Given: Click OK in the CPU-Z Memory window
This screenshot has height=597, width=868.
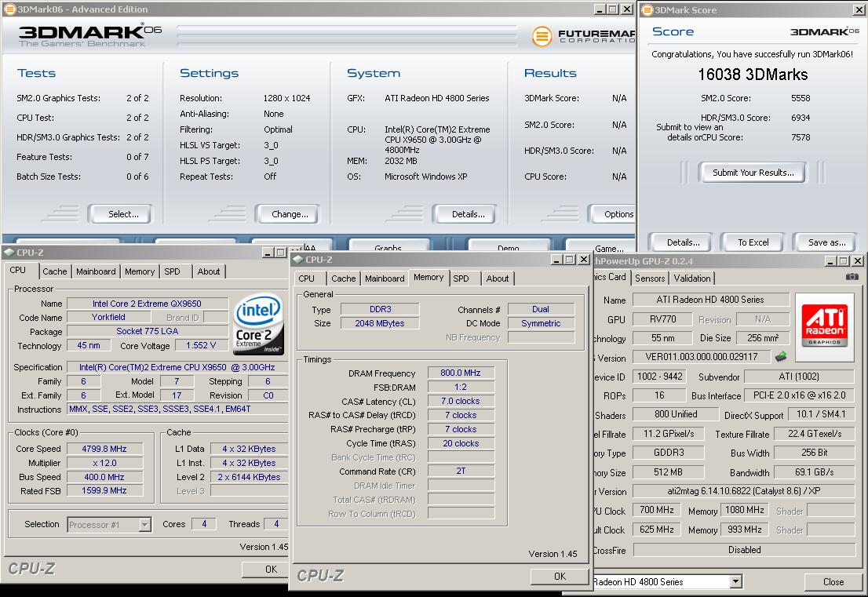Looking at the screenshot, I should click(560, 577).
